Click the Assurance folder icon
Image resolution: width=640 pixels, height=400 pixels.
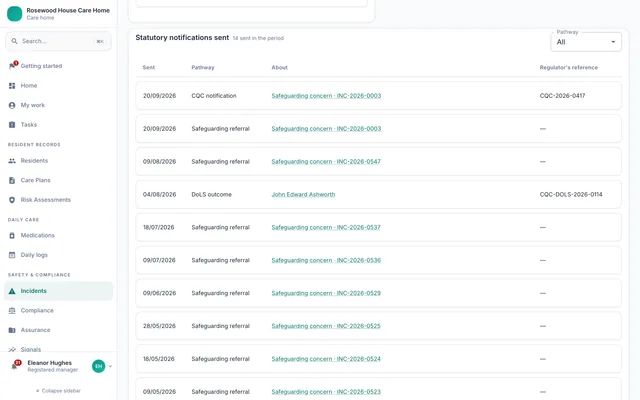(x=12, y=330)
